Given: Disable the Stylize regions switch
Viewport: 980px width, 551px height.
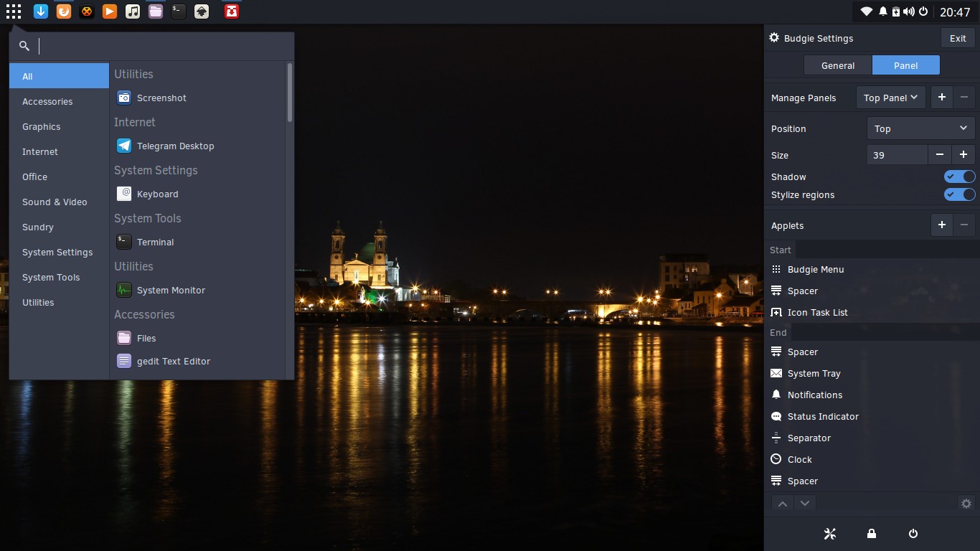Looking at the screenshot, I should (960, 194).
